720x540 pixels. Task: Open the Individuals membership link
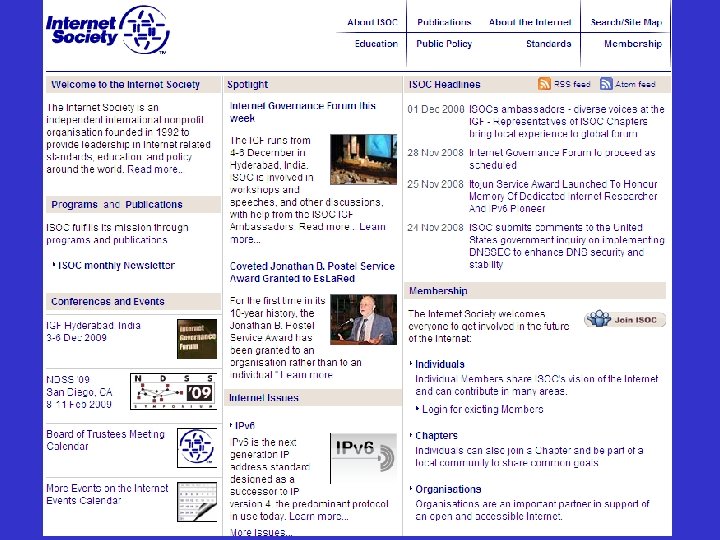click(x=439, y=364)
